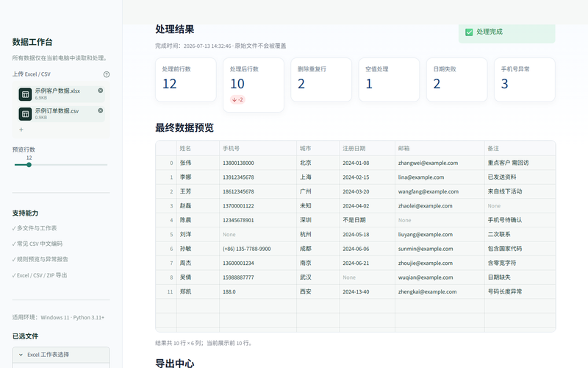588x368 pixels.
Task: Select the 重点客户 需回访 note cell
Action: [x=520, y=163]
